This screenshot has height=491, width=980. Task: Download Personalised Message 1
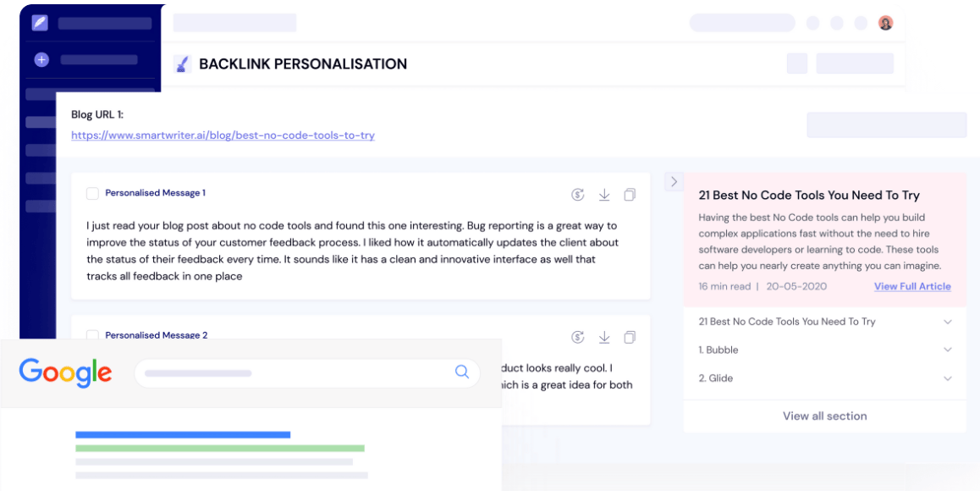tap(604, 195)
